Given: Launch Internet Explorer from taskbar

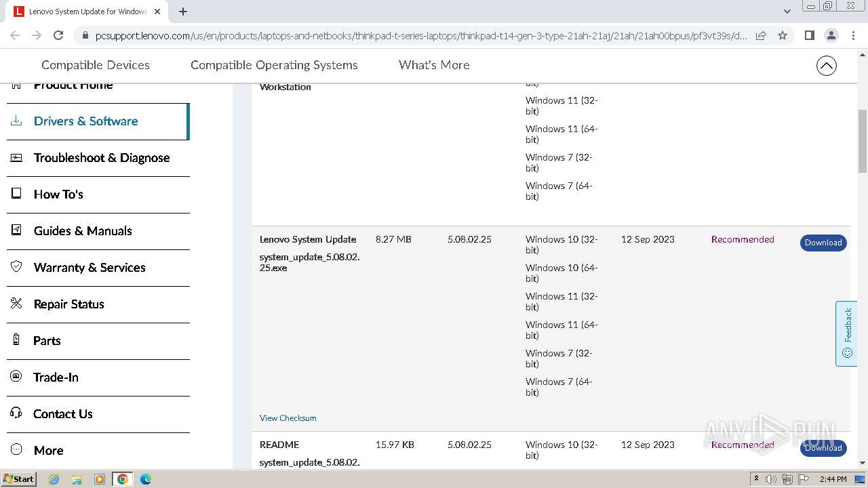Looking at the screenshot, I should [x=54, y=479].
